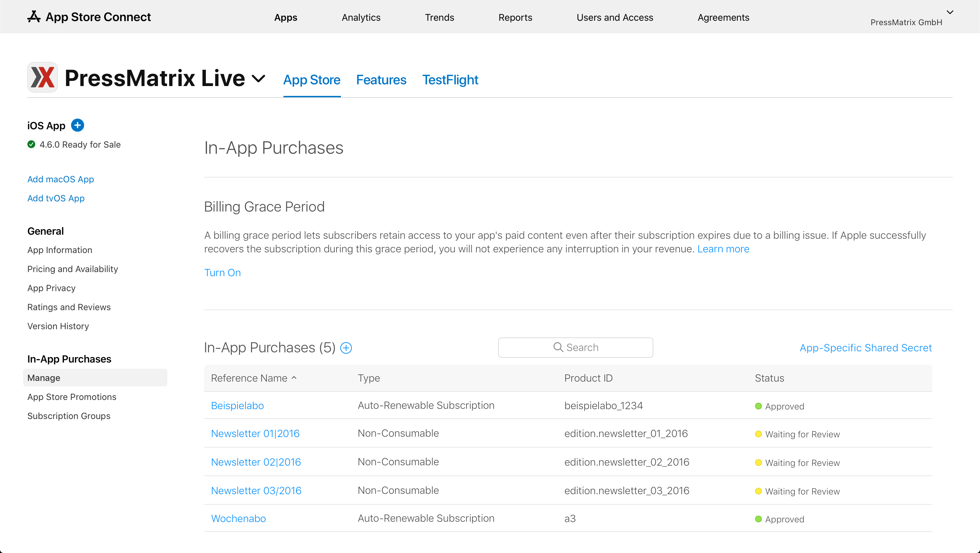
Task: Click the Type column header
Action: point(369,378)
